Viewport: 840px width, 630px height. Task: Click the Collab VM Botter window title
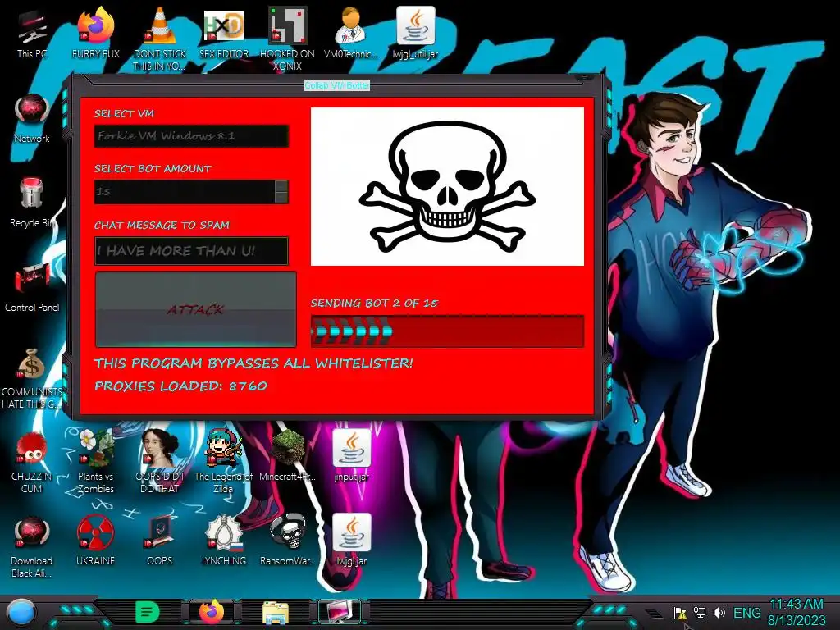(x=337, y=85)
